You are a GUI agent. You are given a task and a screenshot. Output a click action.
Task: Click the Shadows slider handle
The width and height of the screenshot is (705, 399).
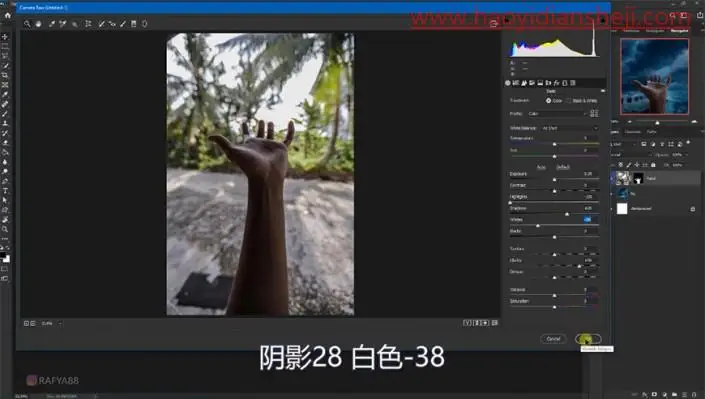(x=567, y=214)
